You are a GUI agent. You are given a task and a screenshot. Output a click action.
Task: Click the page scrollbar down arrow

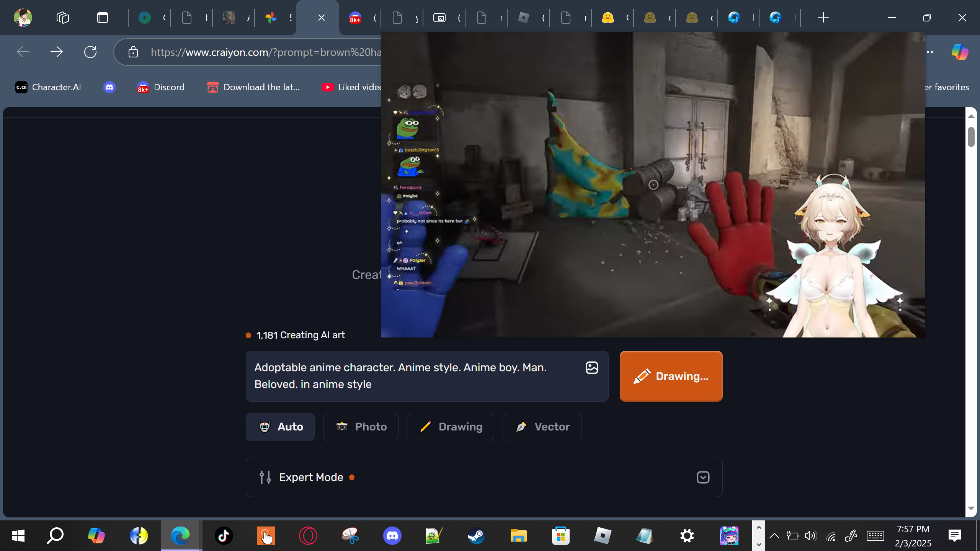pyautogui.click(x=971, y=509)
